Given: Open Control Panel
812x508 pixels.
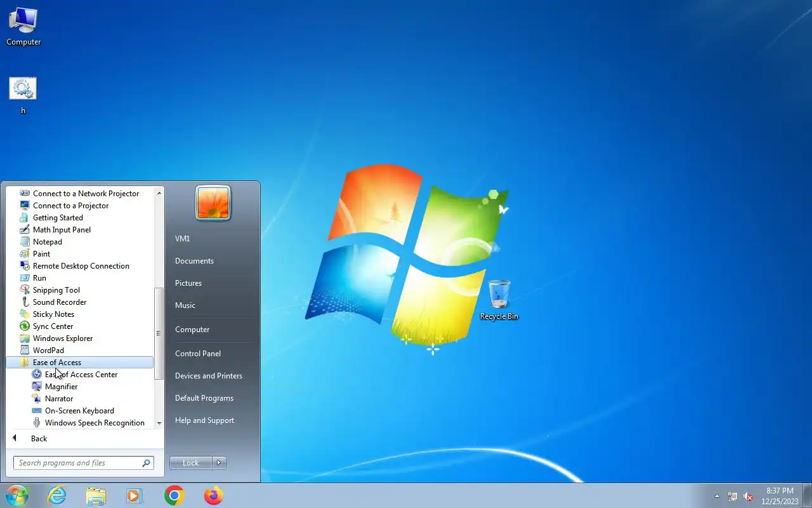Looking at the screenshot, I should pyautogui.click(x=213, y=354).
